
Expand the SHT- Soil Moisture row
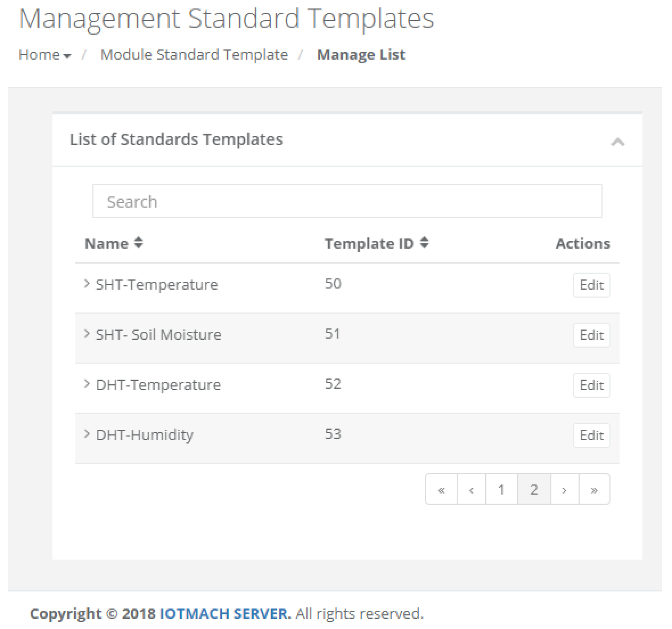(x=87, y=334)
